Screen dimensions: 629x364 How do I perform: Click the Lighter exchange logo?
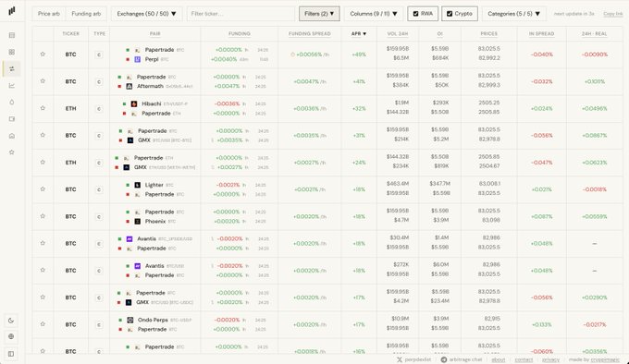point(137,185)
